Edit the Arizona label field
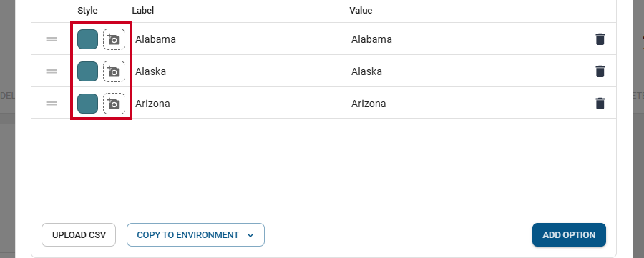Screen dimensions: 644x258 239,104
